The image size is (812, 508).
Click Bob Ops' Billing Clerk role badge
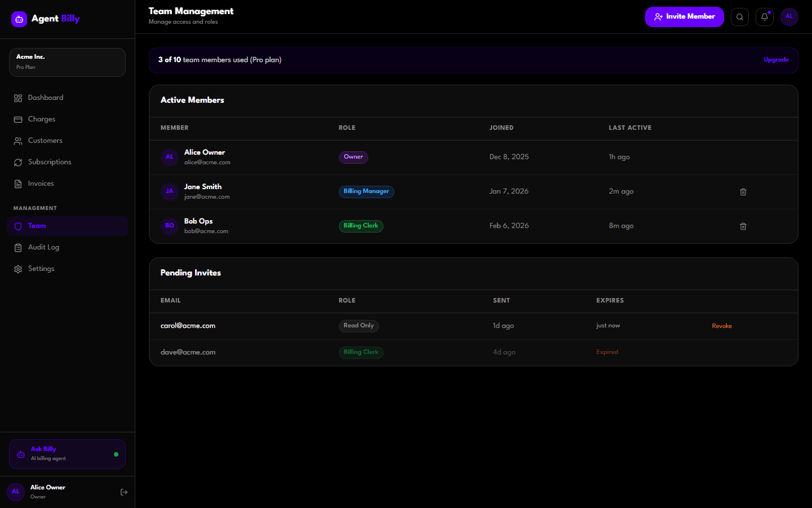pyautogui.click(x=361, y=226)
